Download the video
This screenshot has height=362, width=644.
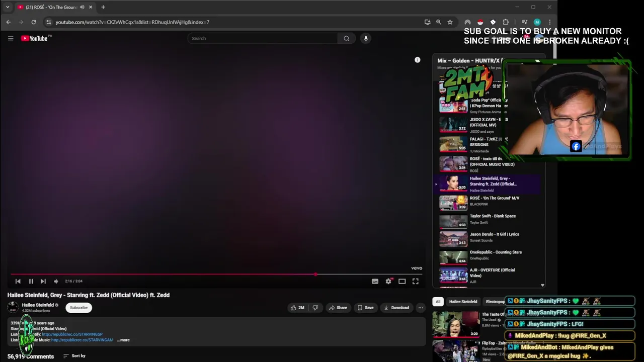[396, 308]
